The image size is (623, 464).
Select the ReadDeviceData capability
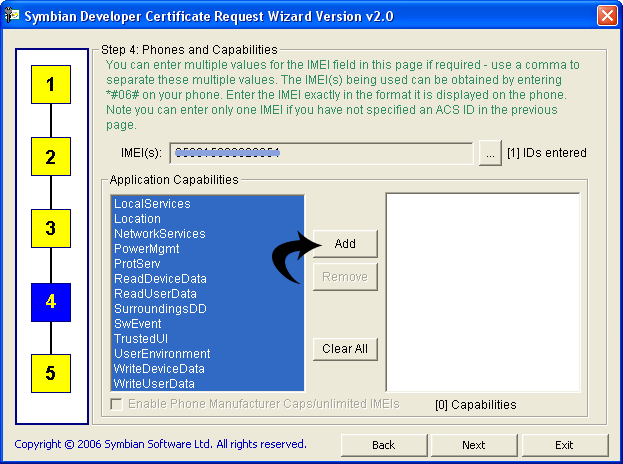(x=208, y=279)
